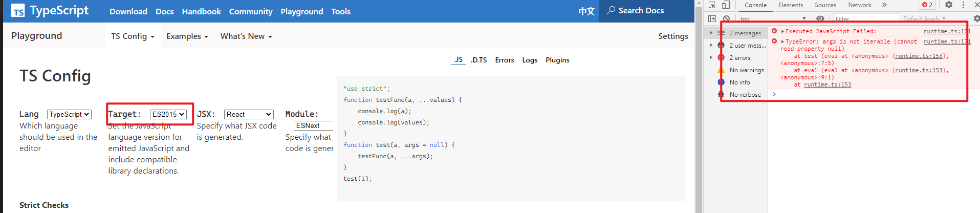Open the Lang TypeScript dropdown
980x213 pixels.
click(69, 114)
